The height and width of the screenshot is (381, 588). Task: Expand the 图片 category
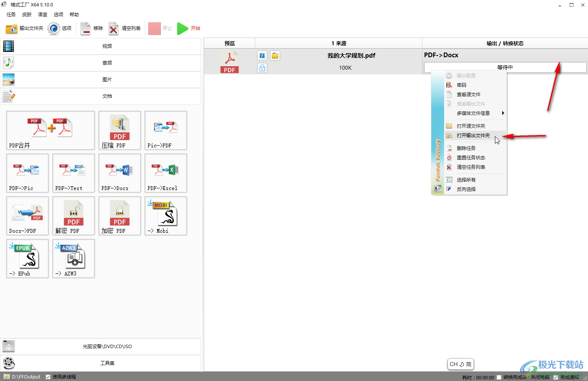pyautogui.click(x=101, y=79)
